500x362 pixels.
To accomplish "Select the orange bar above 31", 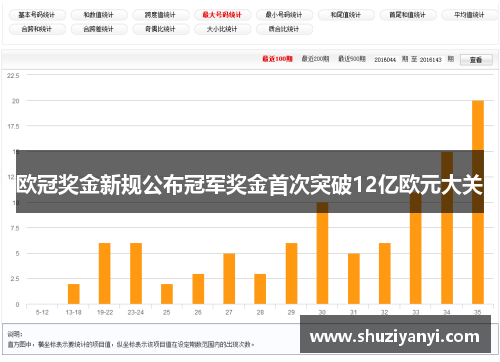I will point(354,279).
